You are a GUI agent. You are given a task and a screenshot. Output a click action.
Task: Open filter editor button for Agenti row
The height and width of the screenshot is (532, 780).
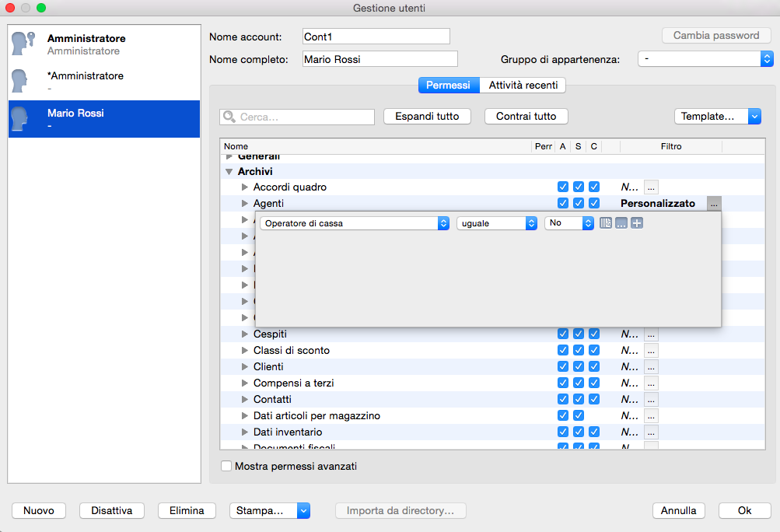(714, 203)
